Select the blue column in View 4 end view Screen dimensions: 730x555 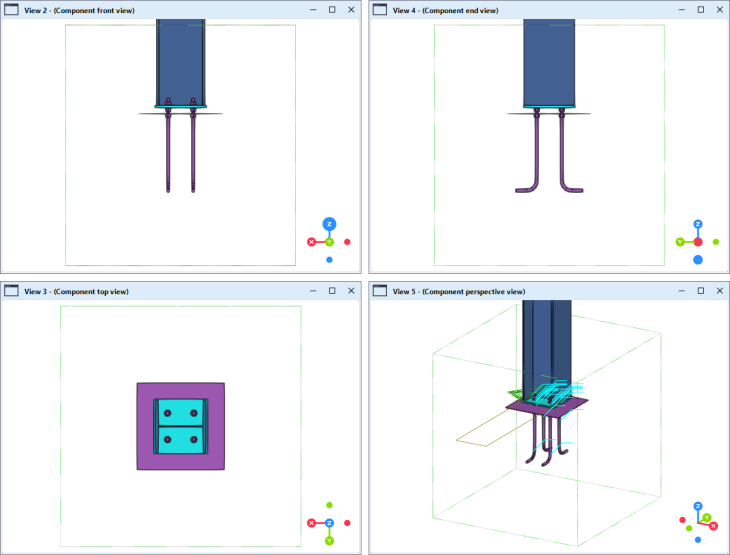tap(549, 61)
